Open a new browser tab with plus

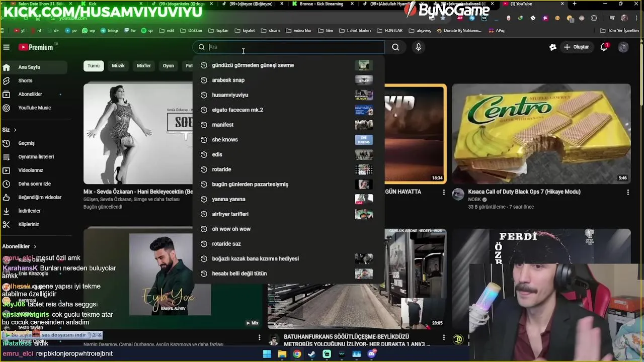[575, 4]
